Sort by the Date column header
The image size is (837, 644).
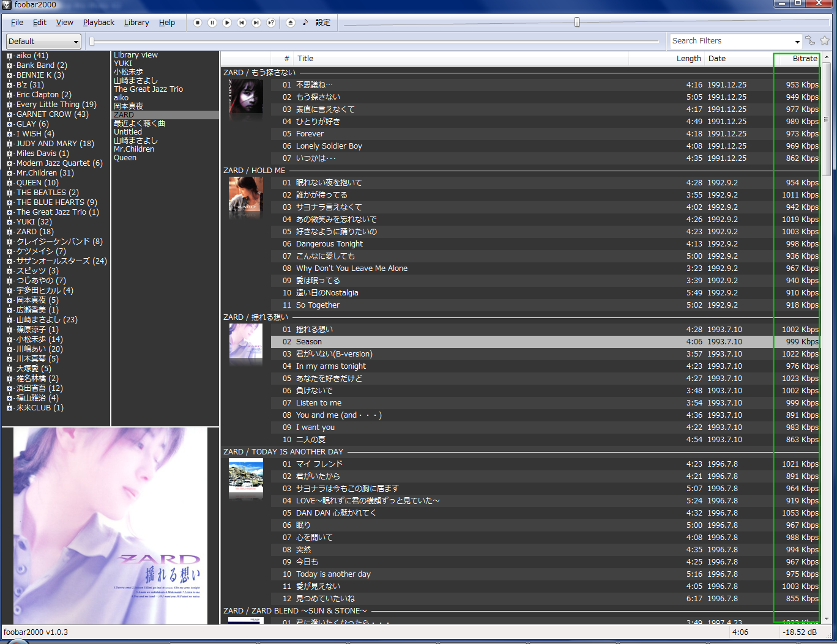[739, 59]
